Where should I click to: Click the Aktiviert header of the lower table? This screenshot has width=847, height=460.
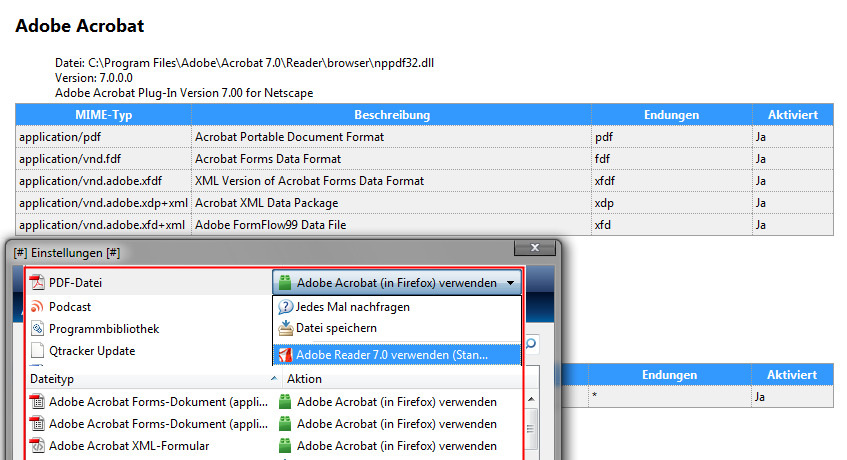click(792, 375)
